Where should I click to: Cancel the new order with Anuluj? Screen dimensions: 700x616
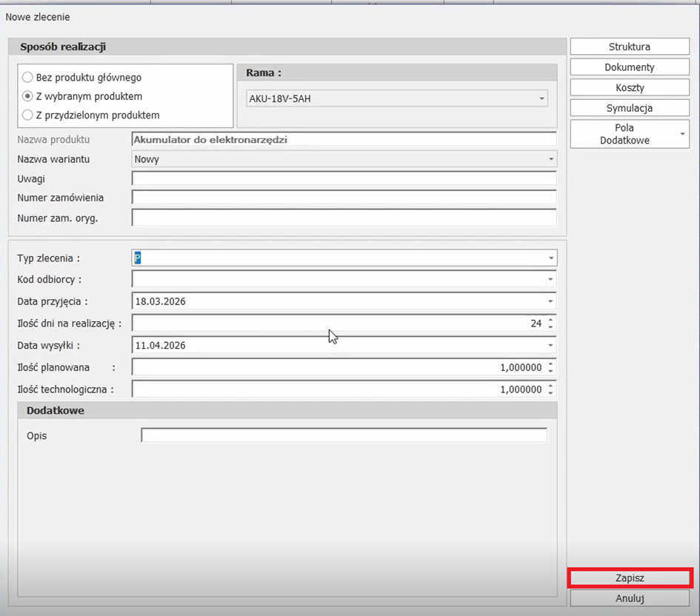pos(630,598)
